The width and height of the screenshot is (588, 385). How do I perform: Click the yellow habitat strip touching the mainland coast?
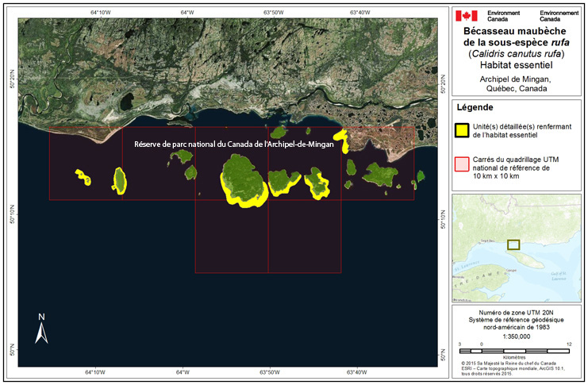click(x=342, y=141)
